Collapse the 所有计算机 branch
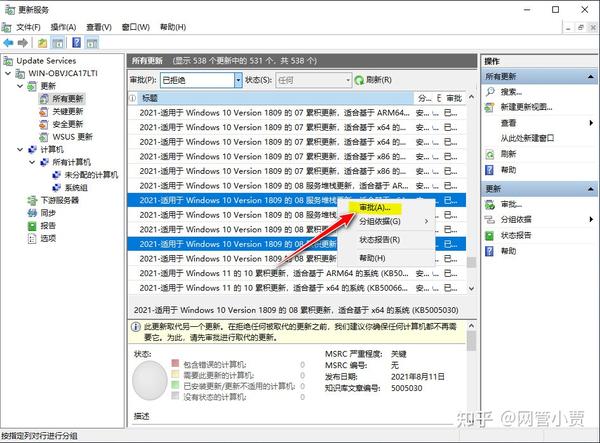 (32, 162)
